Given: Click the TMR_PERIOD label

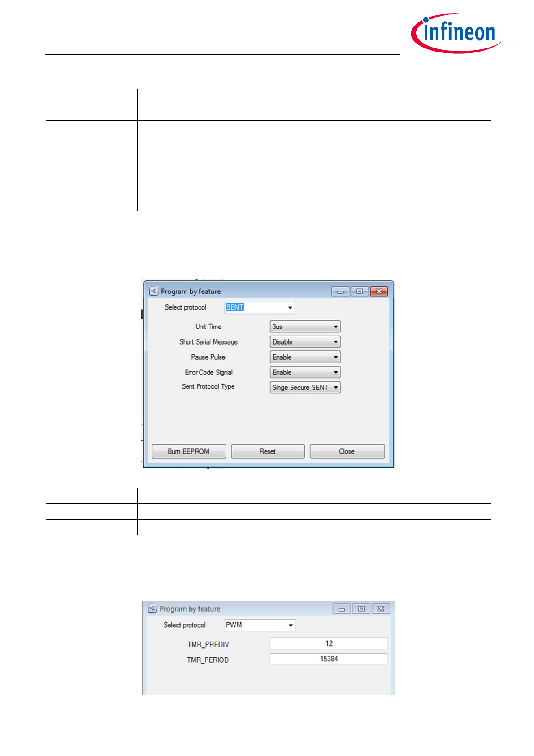Looking at the screenshot, I should click(208, 660).
